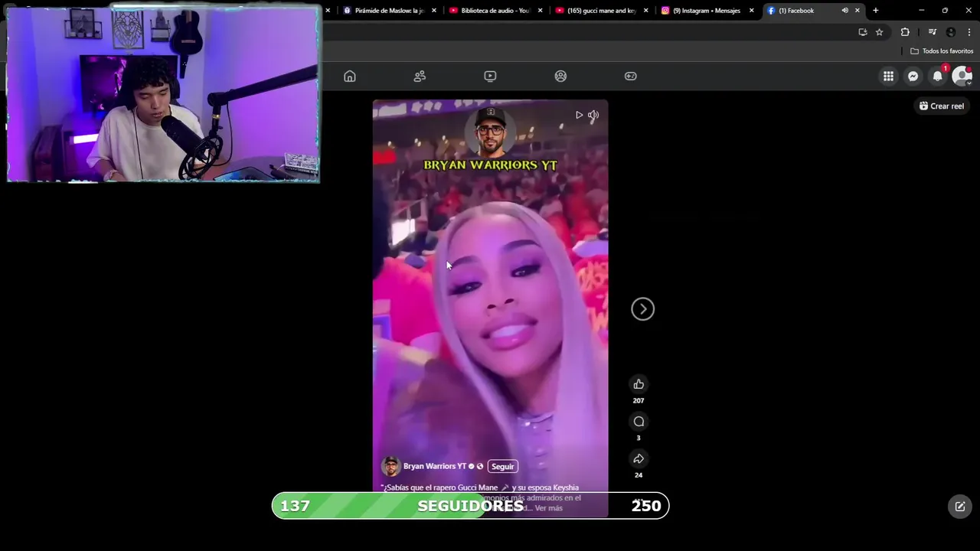Image resolution: width=980 pixels, height=551 pixels.
Task: Open the account profile avatar menu
Action: click(962, 76)
